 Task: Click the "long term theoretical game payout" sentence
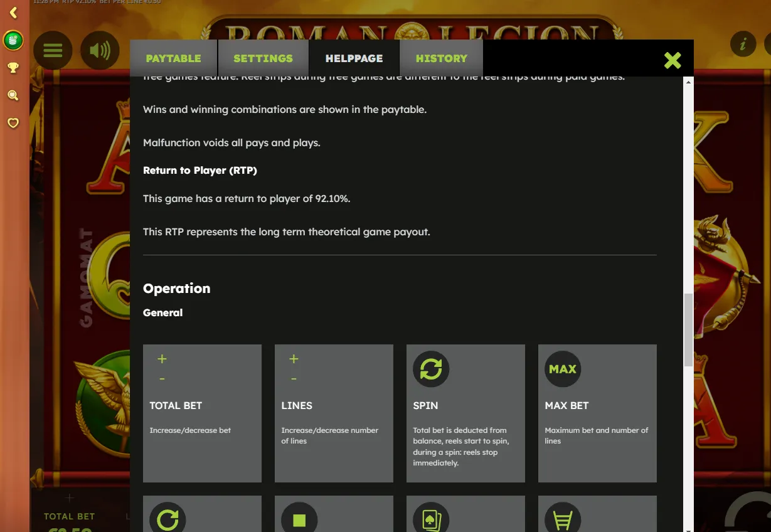pyautogui.click(x=287, y=232)
